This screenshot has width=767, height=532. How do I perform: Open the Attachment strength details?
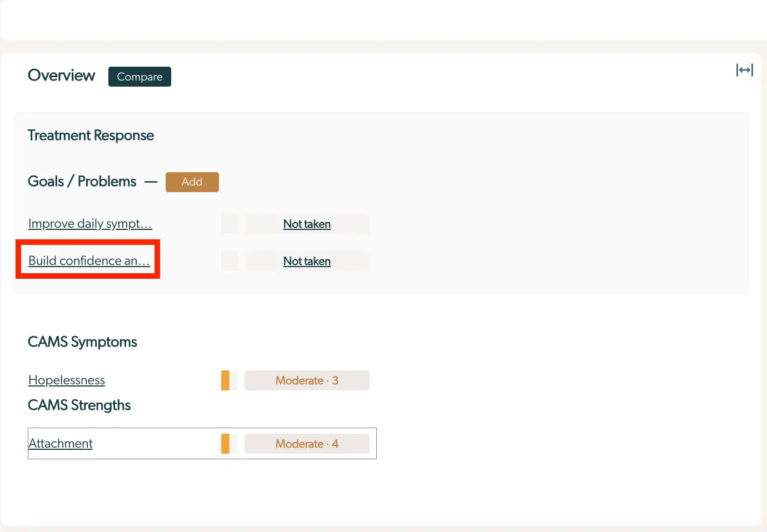60,443
